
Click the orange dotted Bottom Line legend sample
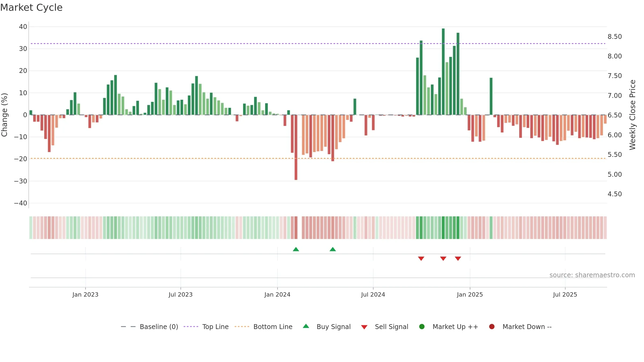coord(242,327)
